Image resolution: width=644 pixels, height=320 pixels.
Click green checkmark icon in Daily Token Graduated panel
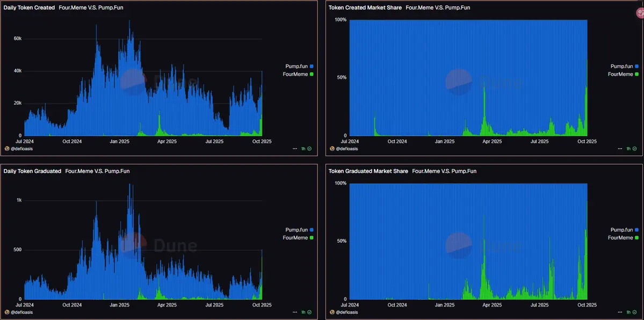click(x=309, y=312)
